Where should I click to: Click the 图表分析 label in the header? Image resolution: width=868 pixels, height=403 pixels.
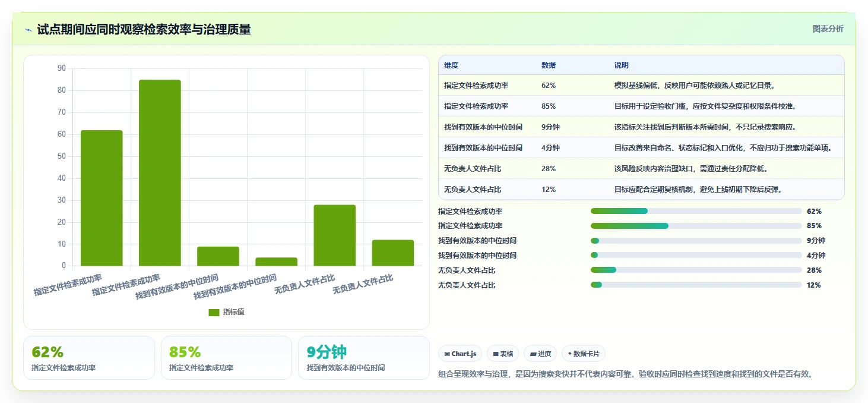[828, 29]
